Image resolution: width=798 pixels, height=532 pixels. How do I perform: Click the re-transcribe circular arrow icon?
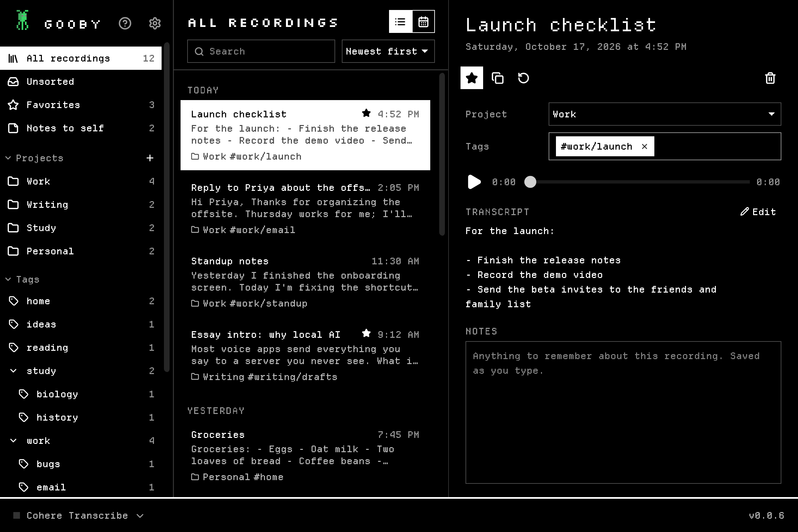pos(523,78)
